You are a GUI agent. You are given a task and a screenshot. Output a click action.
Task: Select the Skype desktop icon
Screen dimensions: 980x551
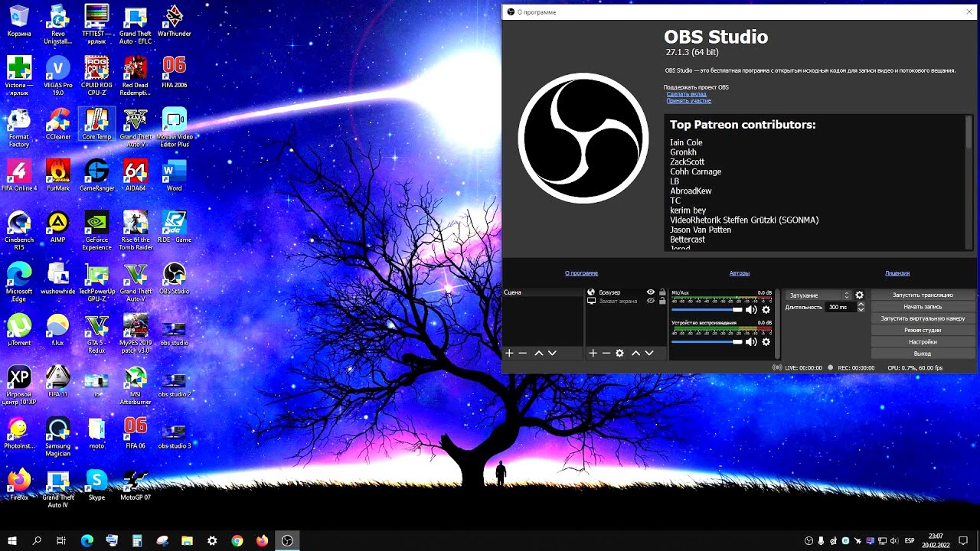click(96, 484)
